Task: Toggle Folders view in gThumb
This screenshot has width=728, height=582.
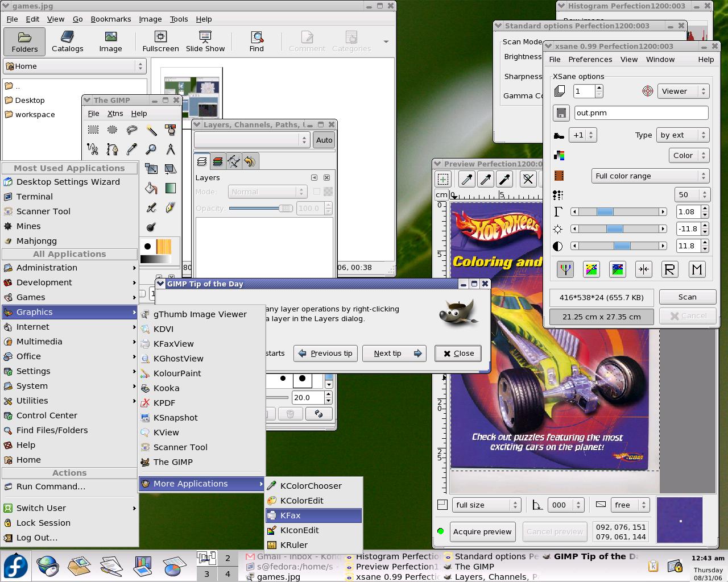Action: (x=24, y=41)
